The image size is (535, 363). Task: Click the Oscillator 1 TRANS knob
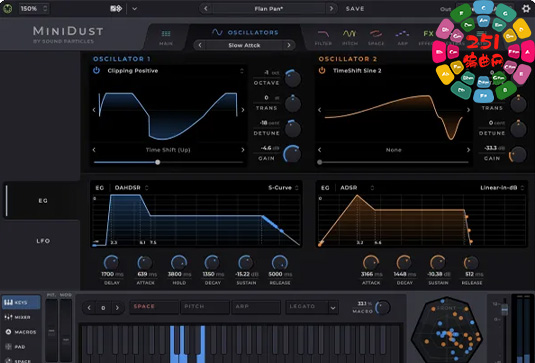pyautogui.click(x=292, y=103)
